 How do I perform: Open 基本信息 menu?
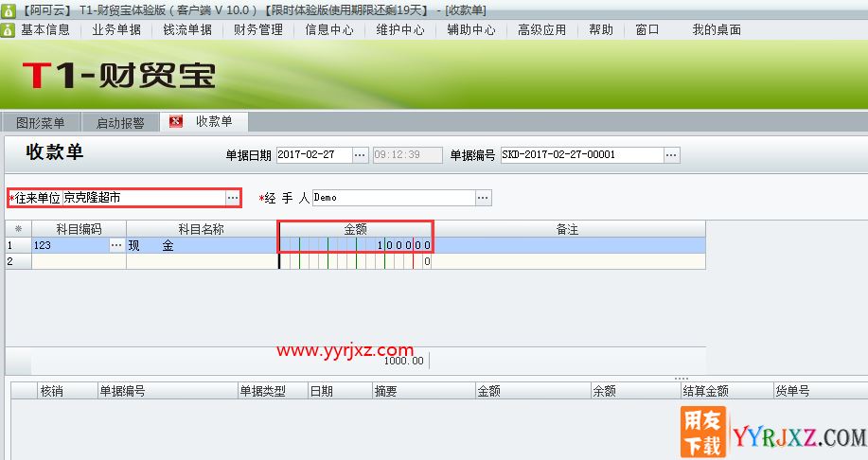click(45, 30)
